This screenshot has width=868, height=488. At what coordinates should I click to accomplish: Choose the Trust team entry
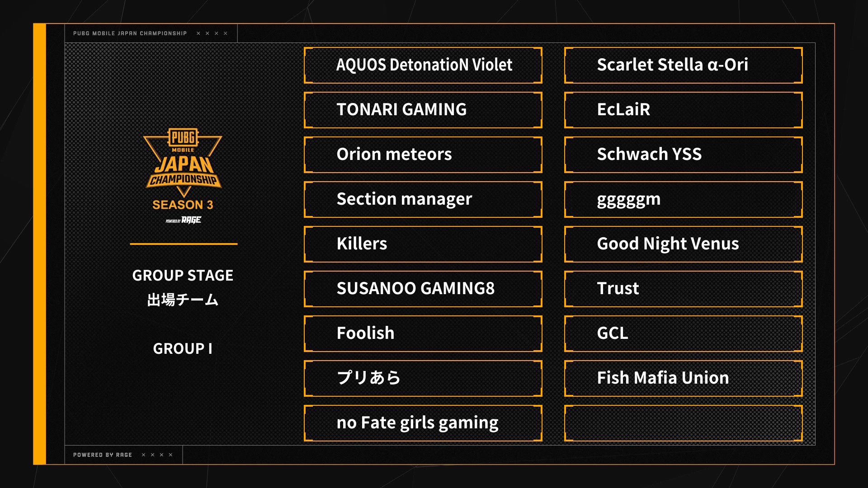(x=683, y=289)
